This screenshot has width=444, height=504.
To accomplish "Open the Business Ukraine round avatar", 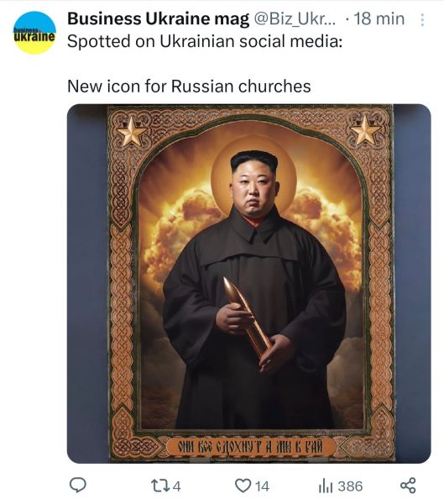I will click(34, 33).
